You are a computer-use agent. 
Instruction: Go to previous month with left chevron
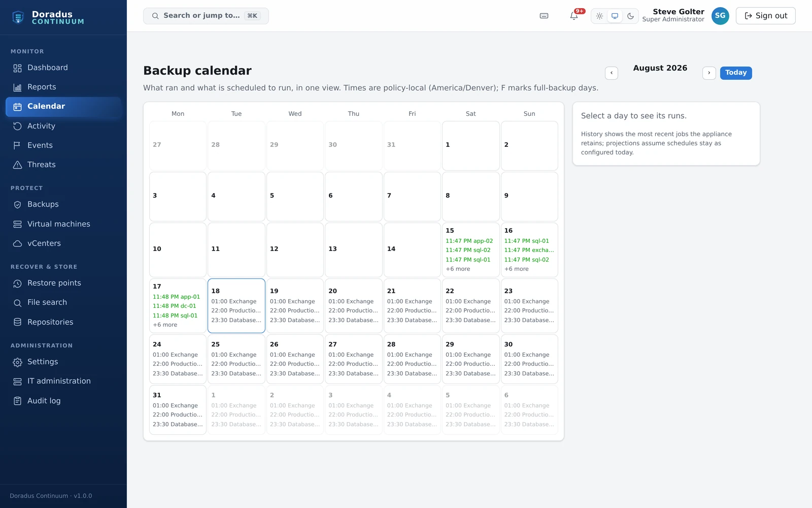pyautogui.click(x=612, y=73)
